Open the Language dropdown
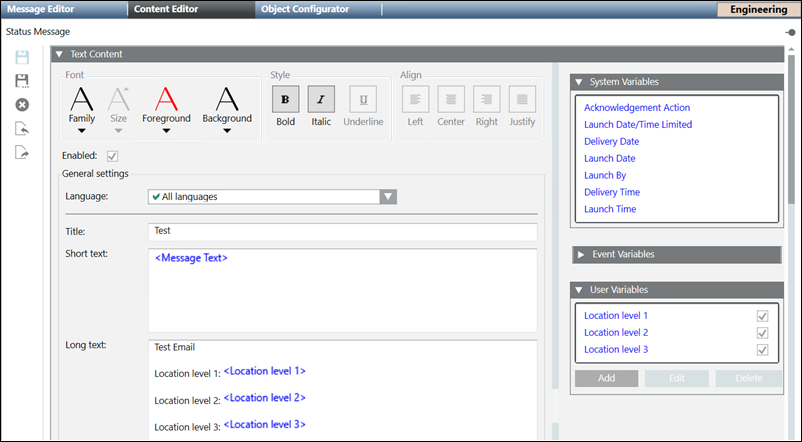Image resolution: width=802 pixels, height=442 pixels. 389,197
